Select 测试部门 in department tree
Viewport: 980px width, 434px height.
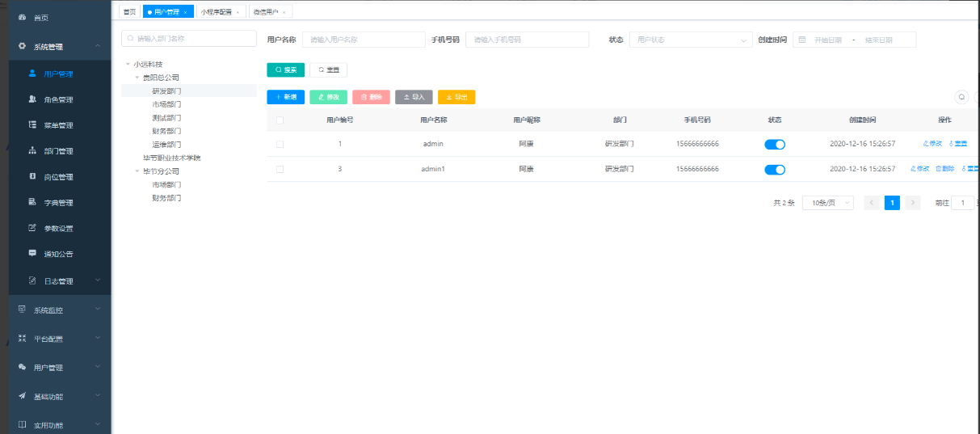pos(166,118)
